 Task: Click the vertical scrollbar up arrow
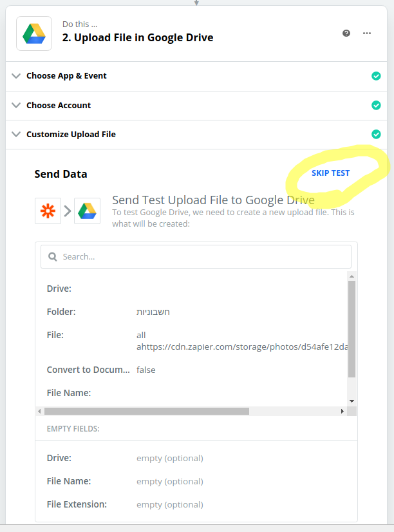pos(352,276)
